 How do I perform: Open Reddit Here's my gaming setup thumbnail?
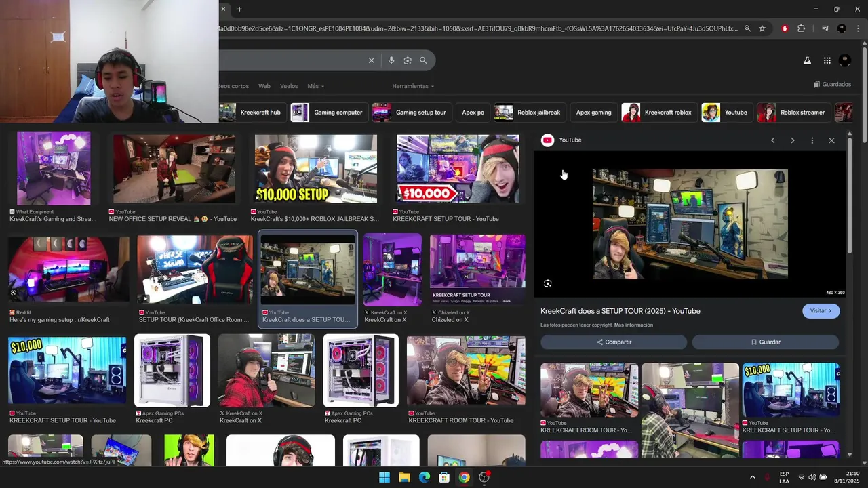tap(68, 269)
